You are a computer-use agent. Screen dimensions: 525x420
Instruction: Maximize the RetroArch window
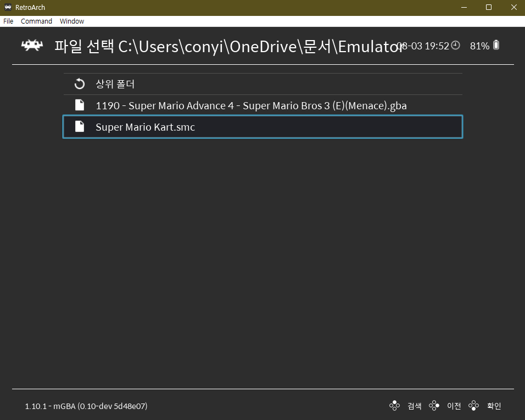[489, 7]
